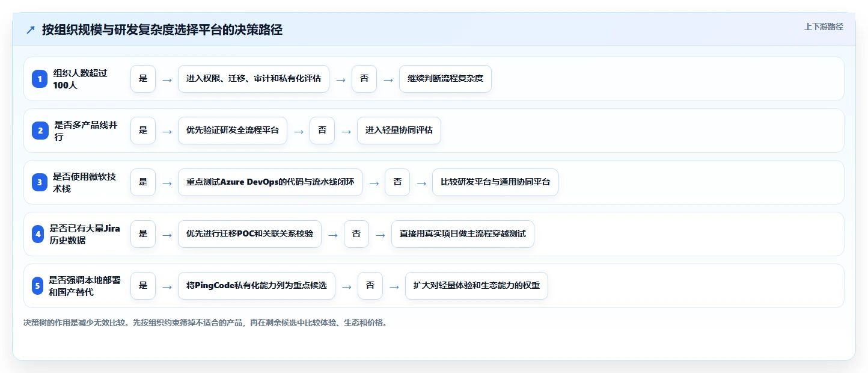This screenshot has width=868, height=373.
Task: Click the 上下游路径 label in the header
Action: point(824,26)
